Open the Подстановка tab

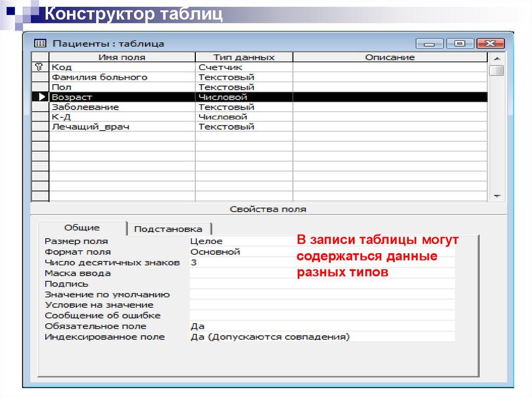point(168,228)
